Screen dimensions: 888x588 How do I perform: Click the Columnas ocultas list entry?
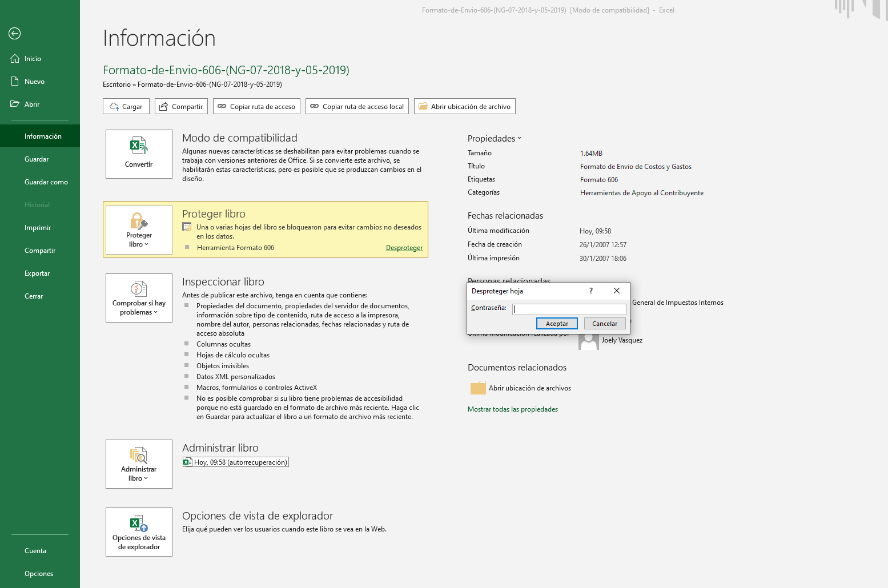tap(223, 344)
